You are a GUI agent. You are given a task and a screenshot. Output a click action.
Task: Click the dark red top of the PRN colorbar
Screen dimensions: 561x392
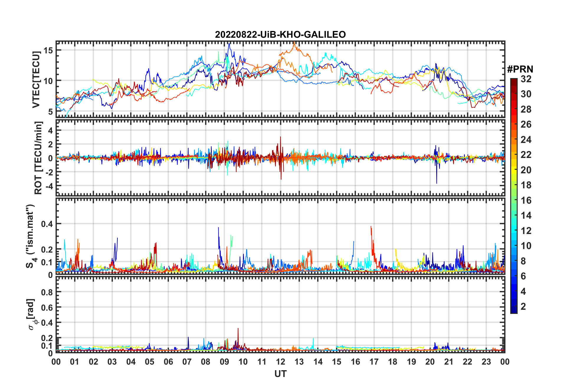pyautogui.click(x=514, y=82)
